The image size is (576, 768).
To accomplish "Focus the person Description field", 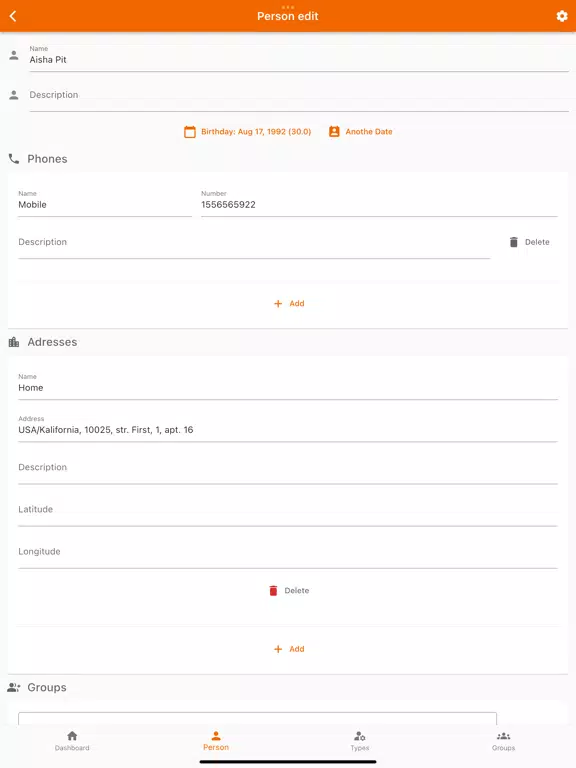I will tap(299, 97).
